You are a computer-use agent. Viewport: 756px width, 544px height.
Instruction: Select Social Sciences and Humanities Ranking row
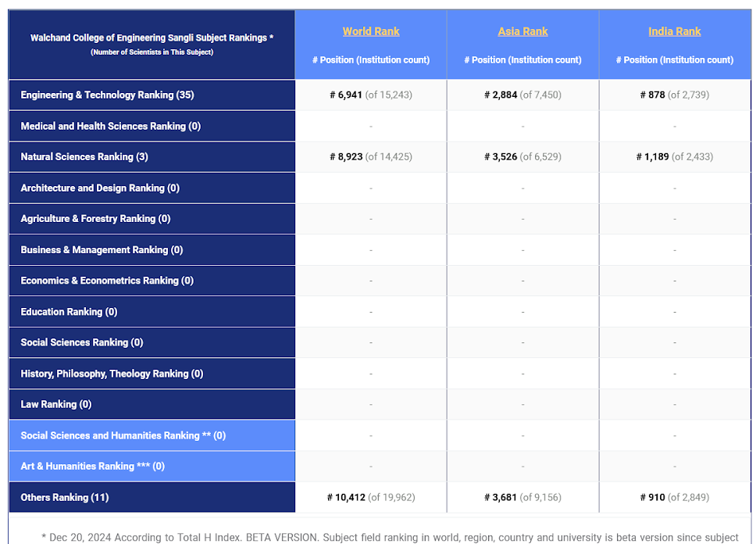[x=123, y=435]
